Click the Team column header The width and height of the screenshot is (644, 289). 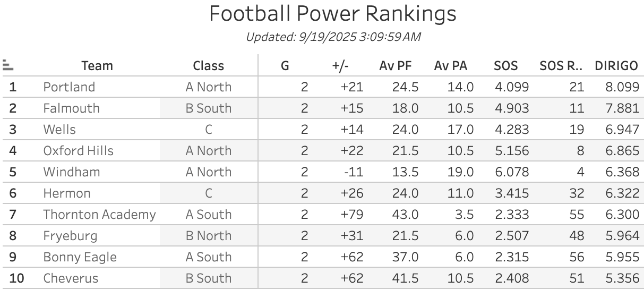[x=97, y=66]
